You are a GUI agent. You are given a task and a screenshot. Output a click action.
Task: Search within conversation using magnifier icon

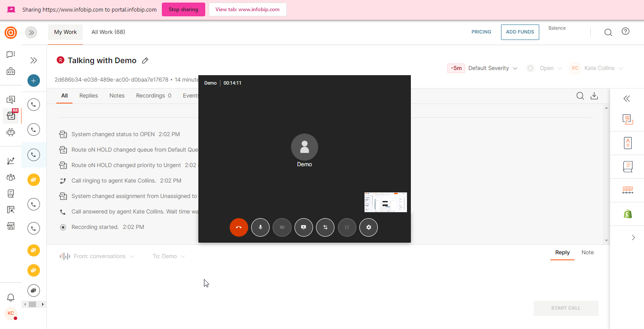coord(580,96)
